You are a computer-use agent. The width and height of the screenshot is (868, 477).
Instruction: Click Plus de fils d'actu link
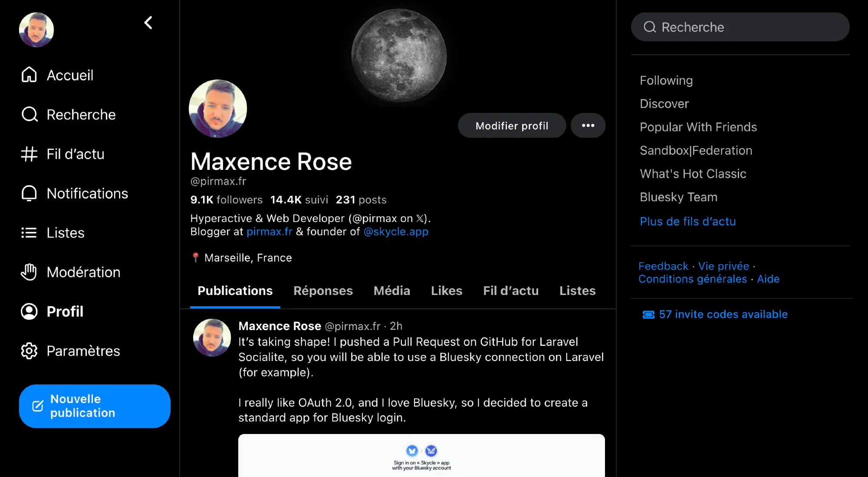[x=688, y=222]
